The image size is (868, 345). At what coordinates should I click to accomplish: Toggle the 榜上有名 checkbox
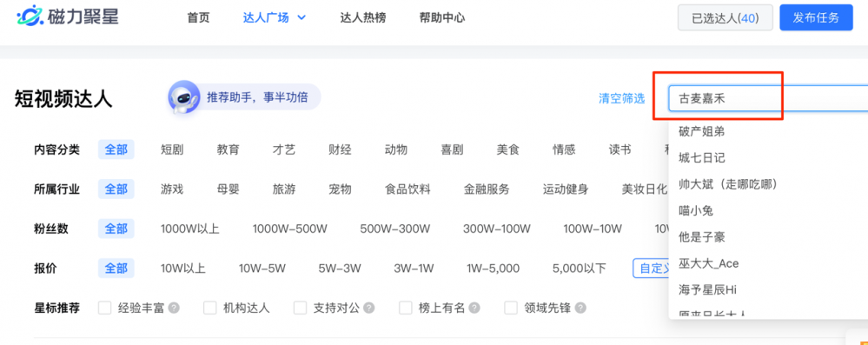point(406,308)
